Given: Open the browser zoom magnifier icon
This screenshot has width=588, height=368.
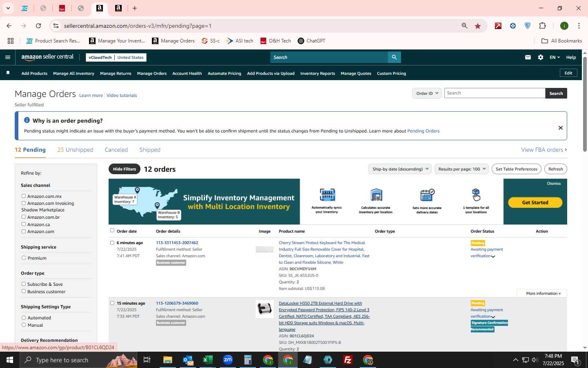Looking at the screenshot, I should pyautogui.click(x=465, y=26).
